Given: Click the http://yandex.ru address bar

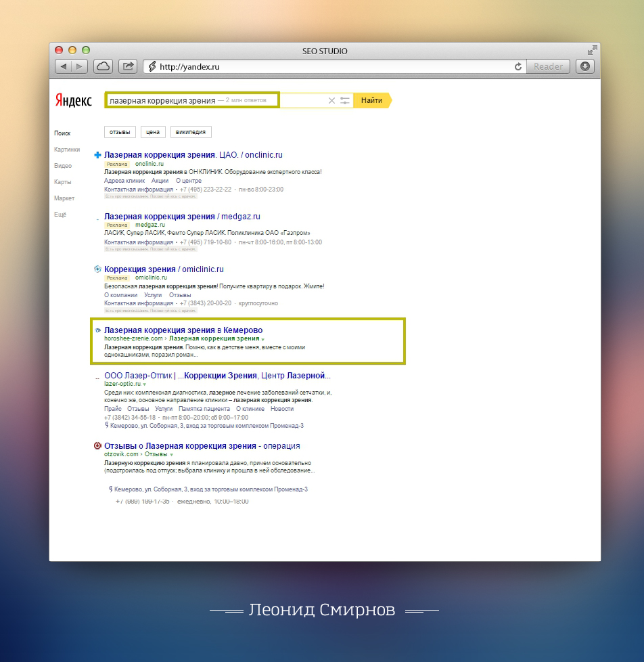Looking at the screenshot, I should pyautogui.click(x=335, y=66).
